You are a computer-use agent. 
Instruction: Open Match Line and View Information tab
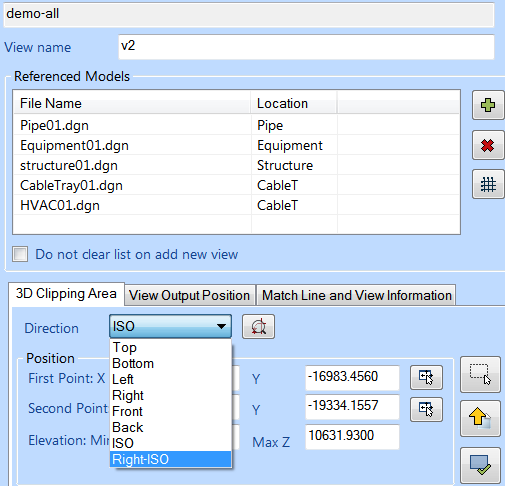coord(357,295)
